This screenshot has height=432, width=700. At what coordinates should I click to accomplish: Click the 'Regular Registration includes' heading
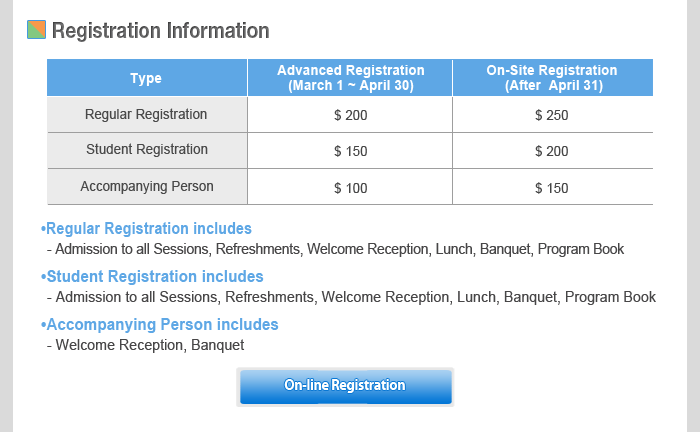tap(148, 228)
